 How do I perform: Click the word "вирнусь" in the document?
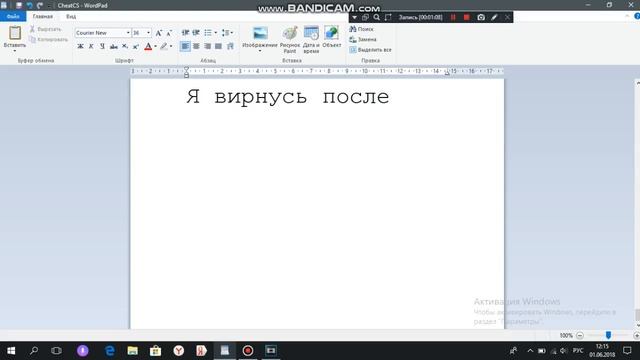(260, 97)
